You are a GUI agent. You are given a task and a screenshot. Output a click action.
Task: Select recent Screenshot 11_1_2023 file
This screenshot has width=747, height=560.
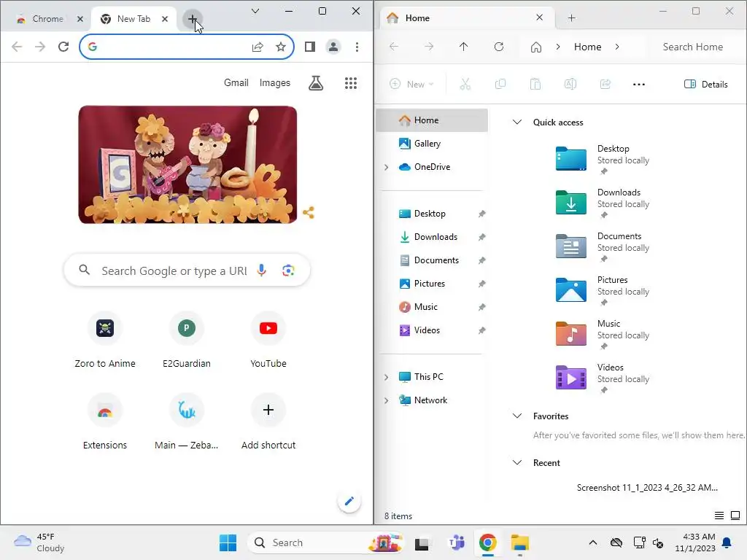pos(647,488)
